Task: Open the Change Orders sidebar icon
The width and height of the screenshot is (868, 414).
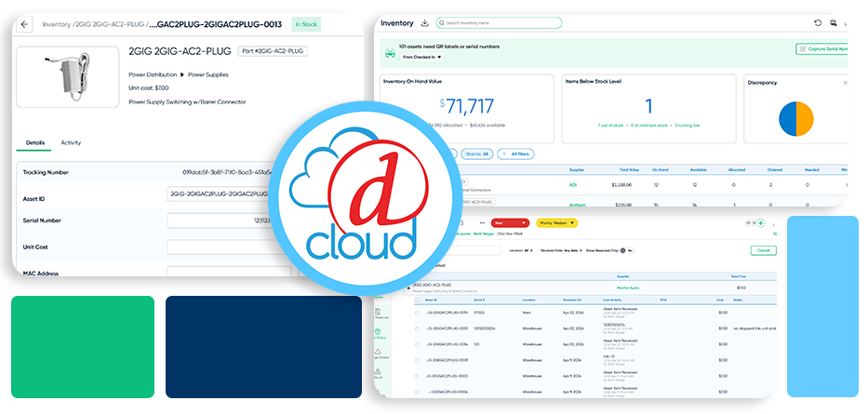Action: [378, 354]
